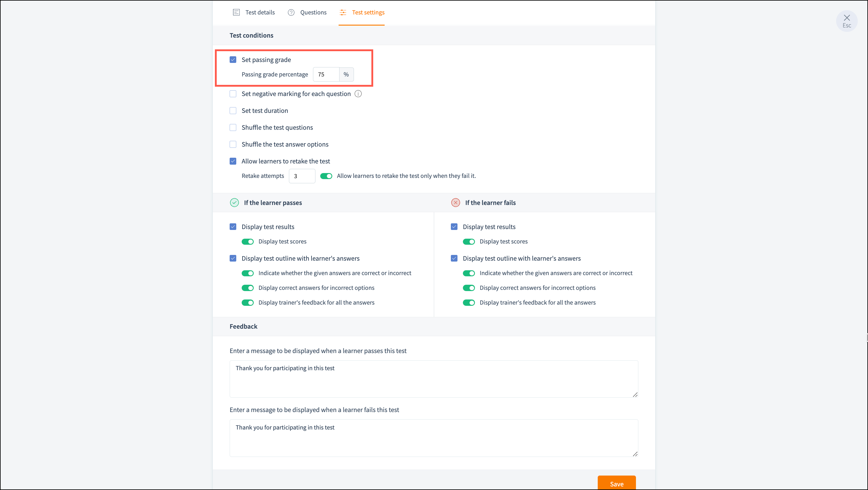Viewport: 868px width, 490px height.
Task: Click the negative marking info icon
Action: point(358,94)
